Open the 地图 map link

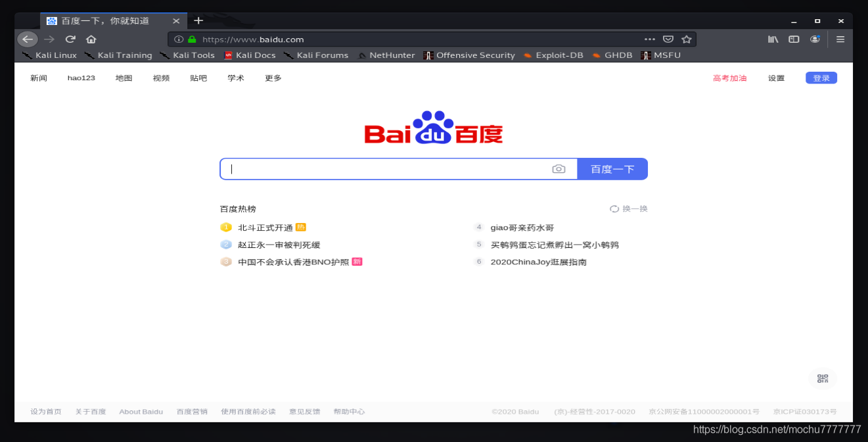(x=124, y=78)
